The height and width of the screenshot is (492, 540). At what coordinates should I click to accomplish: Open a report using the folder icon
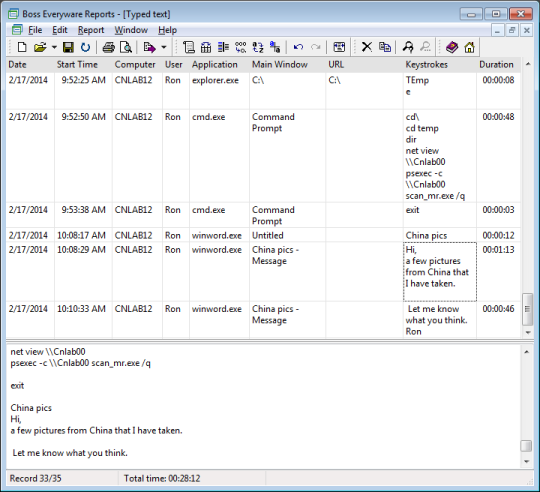pos(40,47)
